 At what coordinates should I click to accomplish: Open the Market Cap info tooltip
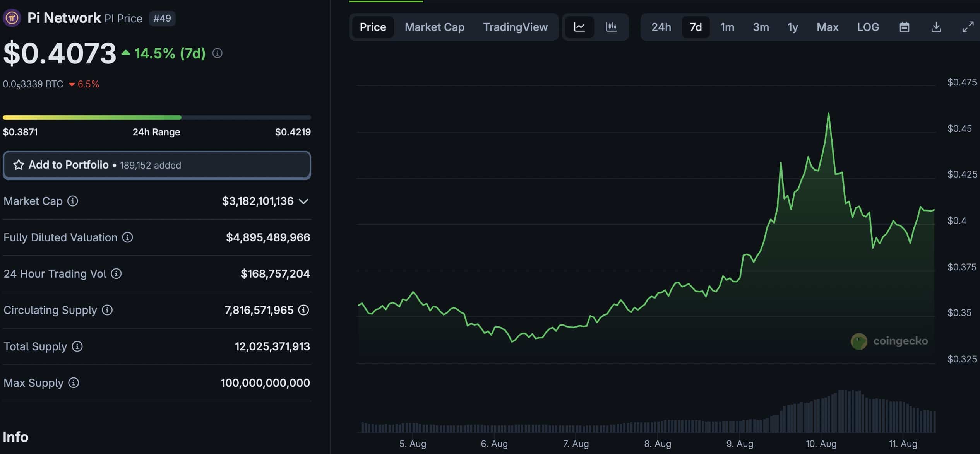pos(72,201)
